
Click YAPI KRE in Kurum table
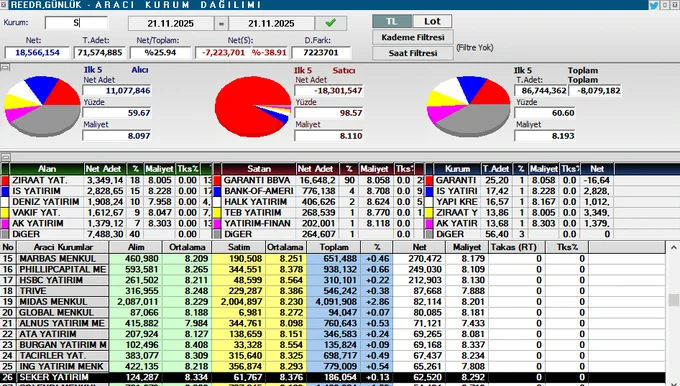point(456,202)
